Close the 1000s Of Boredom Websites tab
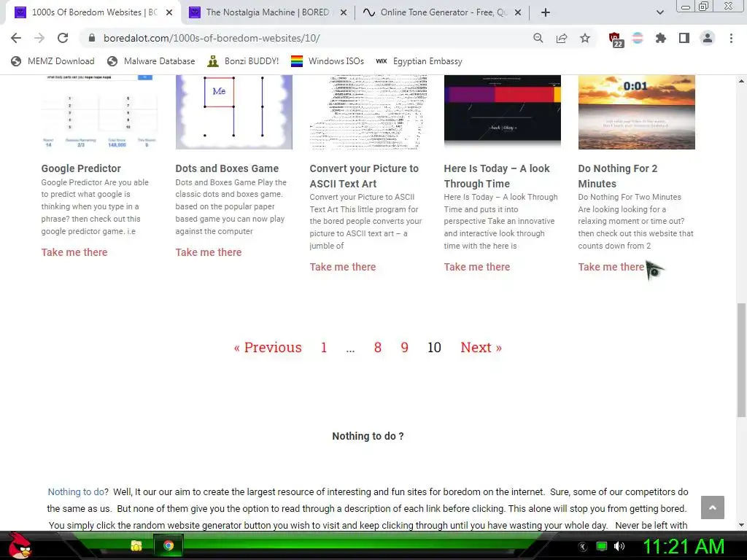The width and height of the screenshot is (747, 560). (x=169, y=12)
